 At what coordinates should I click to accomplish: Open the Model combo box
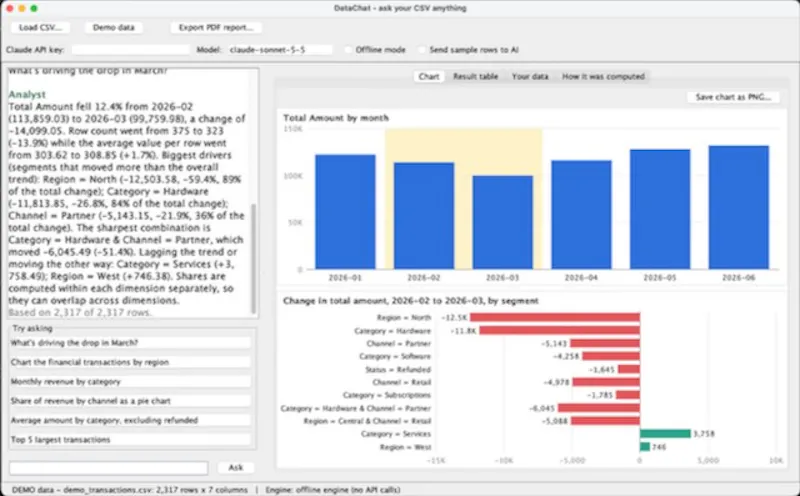click(x=280, y=49)
